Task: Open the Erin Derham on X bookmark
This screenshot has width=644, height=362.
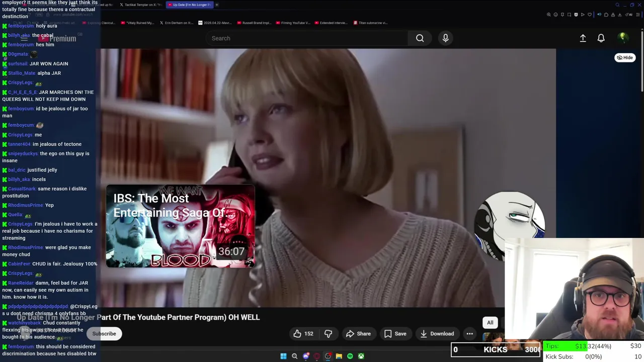Action: pos(177,23)
